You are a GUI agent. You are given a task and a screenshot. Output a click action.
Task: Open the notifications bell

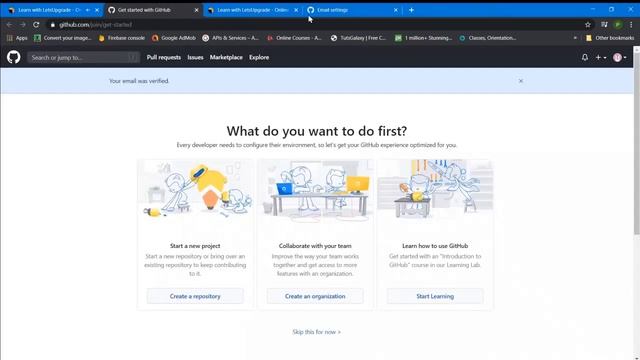(585, 58)
